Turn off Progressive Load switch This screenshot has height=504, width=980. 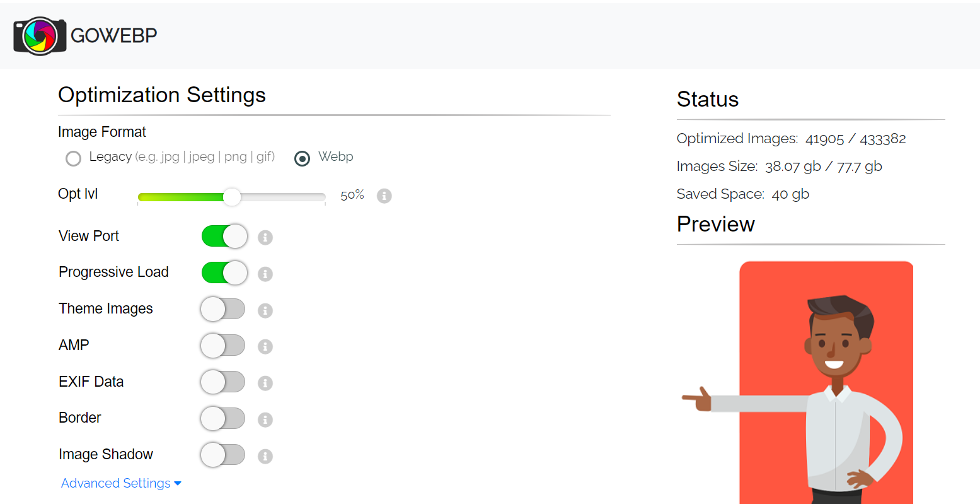click(224, 273)
